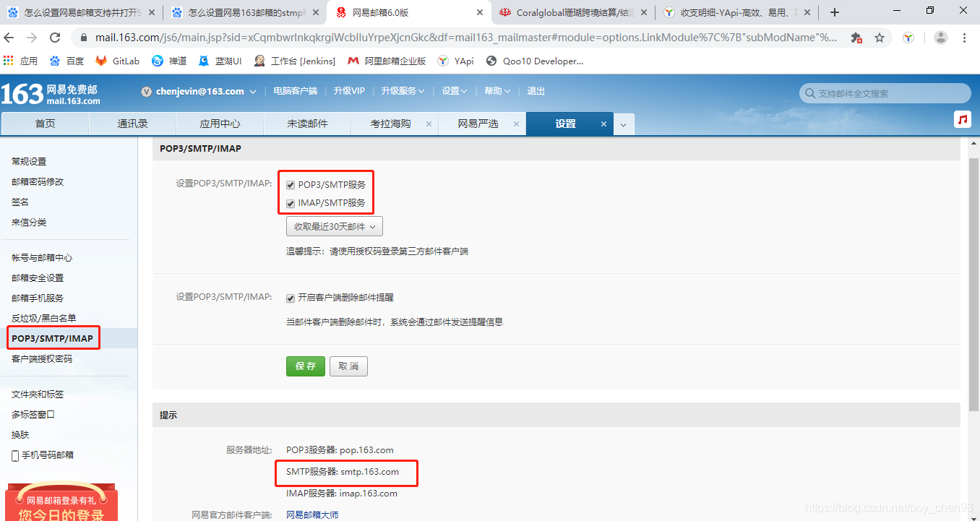Open the 帮助 dropdown menu
The image size is (980, 521).
(497, 92)
